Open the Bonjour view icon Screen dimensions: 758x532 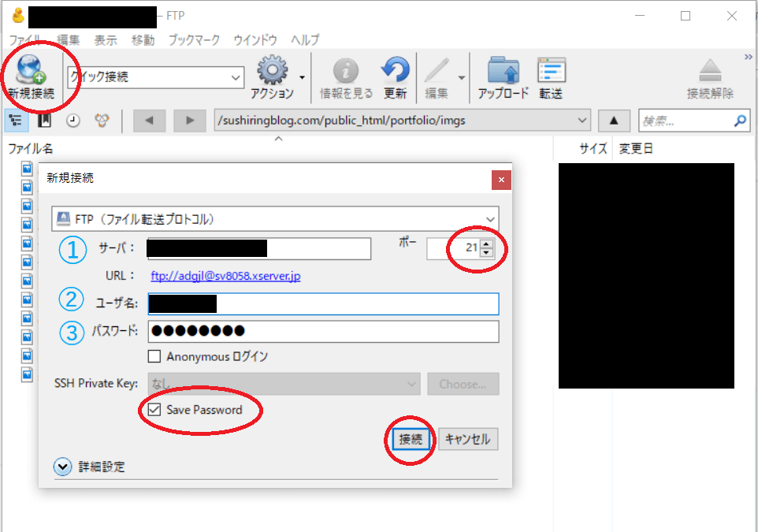pyautogui.click(x=102, y=121)
